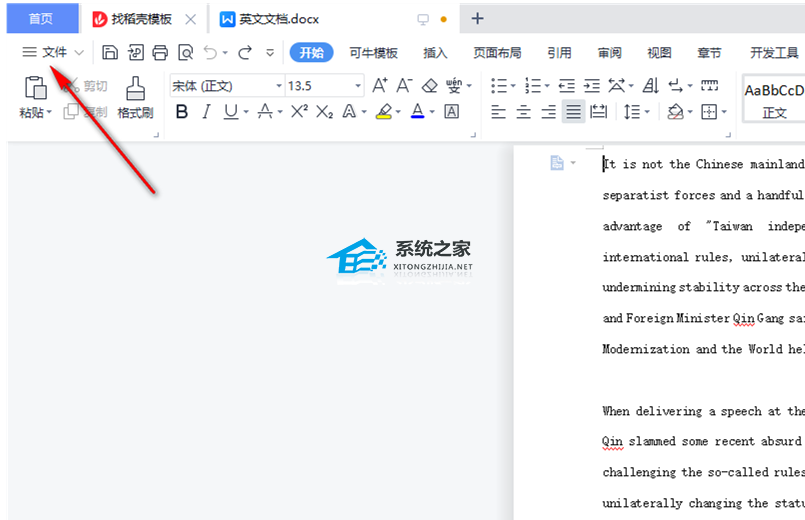Align text right

tap(548, 111)
